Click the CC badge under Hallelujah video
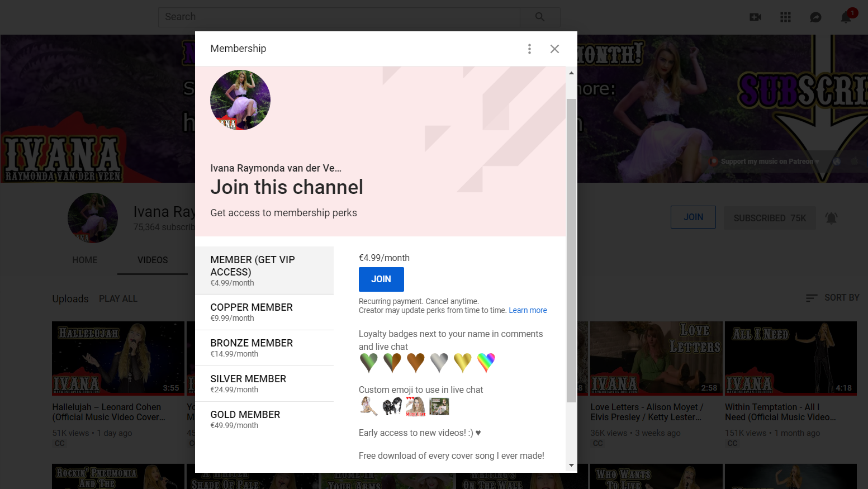The image size is (868, 489). (60, 444)
